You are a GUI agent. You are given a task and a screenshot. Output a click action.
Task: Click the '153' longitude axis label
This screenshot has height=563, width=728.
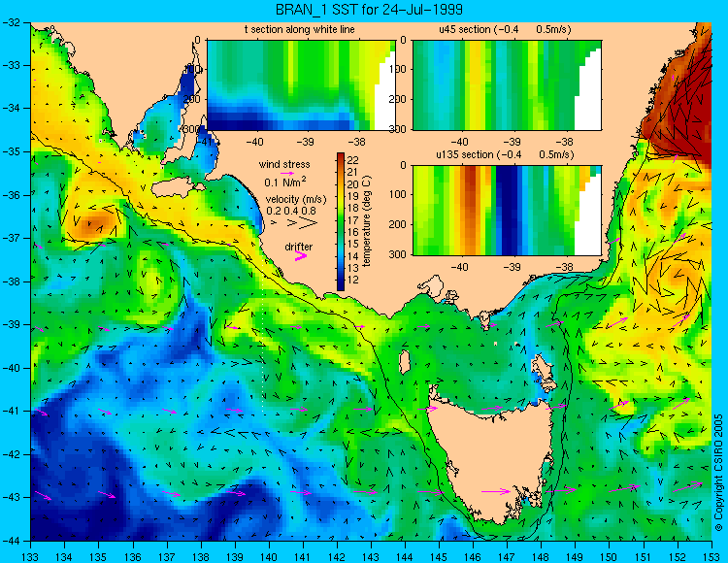[x=711, y=556]
